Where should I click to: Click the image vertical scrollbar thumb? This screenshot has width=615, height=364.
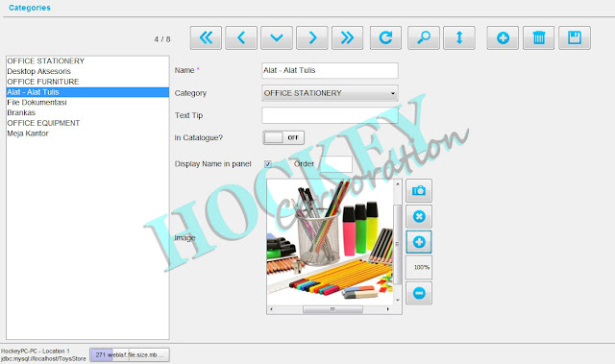coord(397,244)
